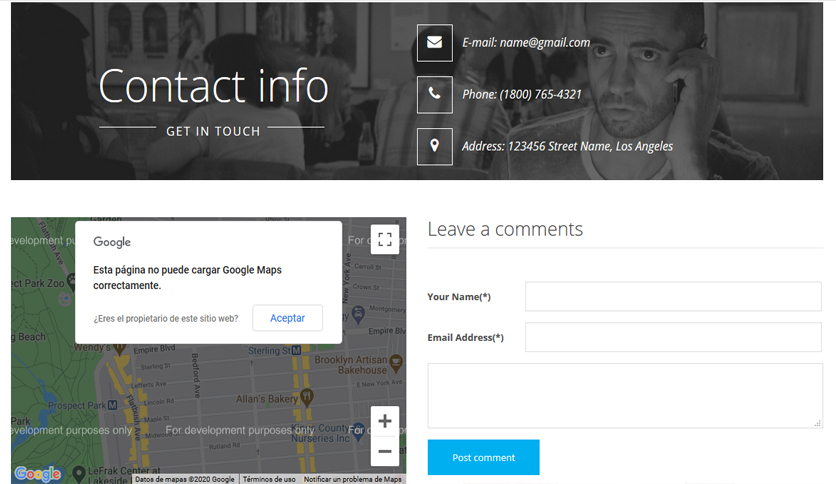Submit with the Post comment button
Viewport: 836px width, 484px height.
(484, 457)
